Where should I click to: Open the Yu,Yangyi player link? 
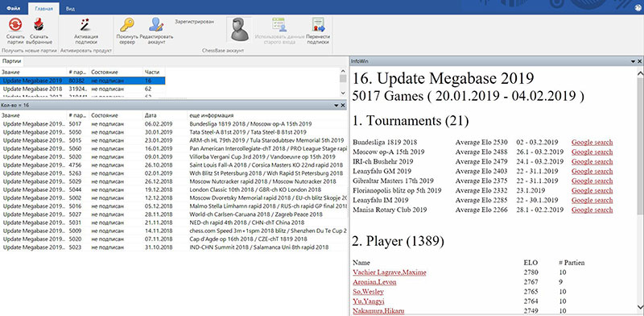pyautogui.click(x=368, y=301)
